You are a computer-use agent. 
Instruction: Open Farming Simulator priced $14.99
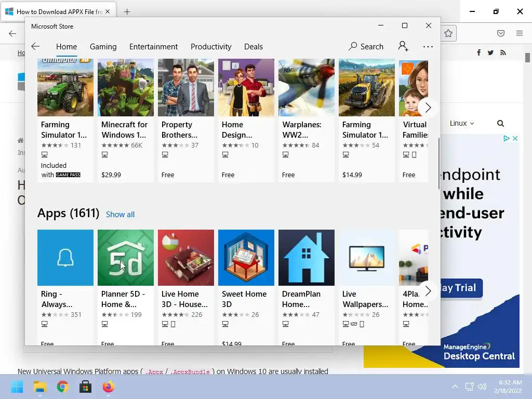367,87
